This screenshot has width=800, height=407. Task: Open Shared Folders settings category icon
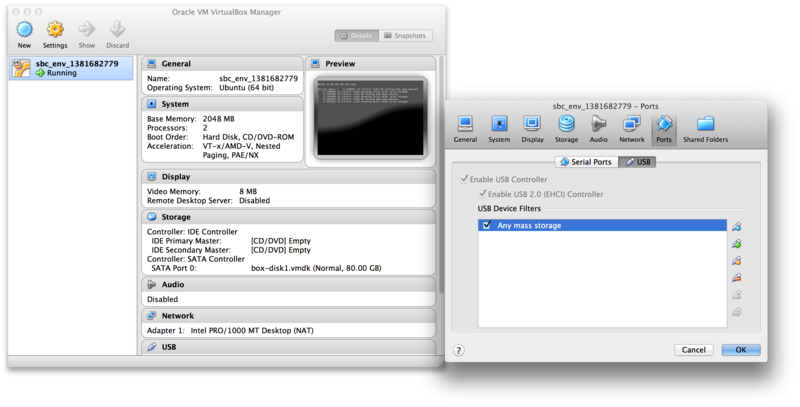706,129
